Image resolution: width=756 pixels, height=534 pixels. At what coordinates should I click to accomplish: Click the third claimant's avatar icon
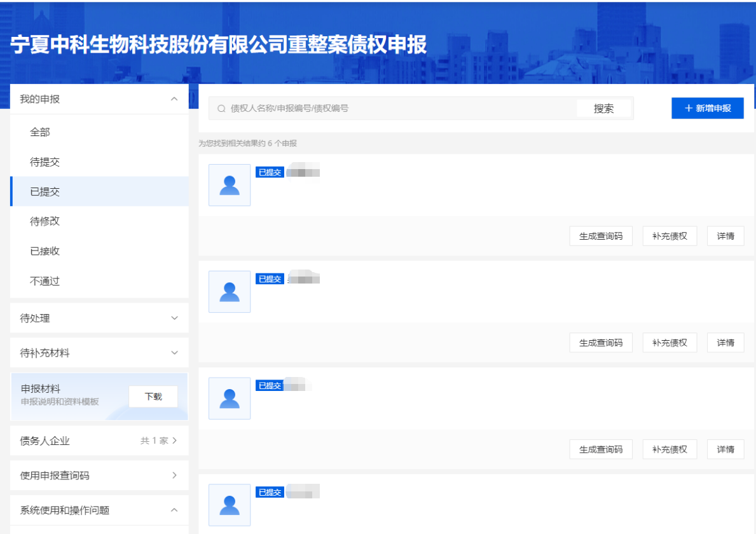coord(230,399)
